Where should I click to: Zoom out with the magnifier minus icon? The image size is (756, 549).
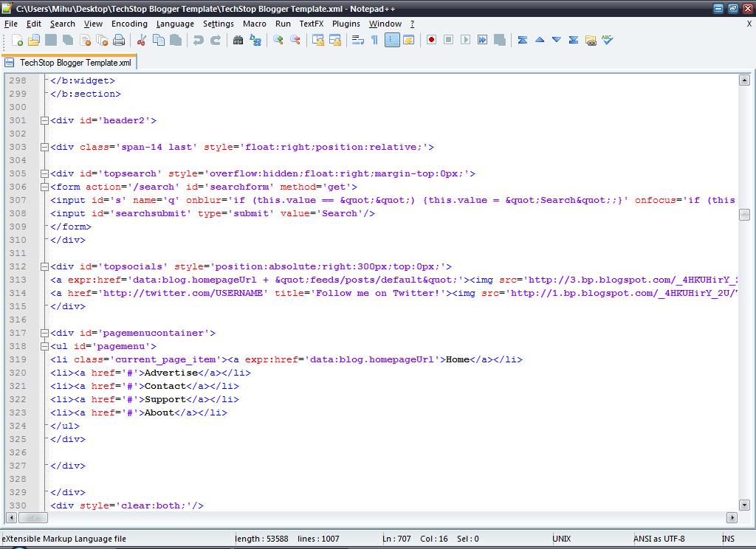pyautogui.click(x=295, y=41)
